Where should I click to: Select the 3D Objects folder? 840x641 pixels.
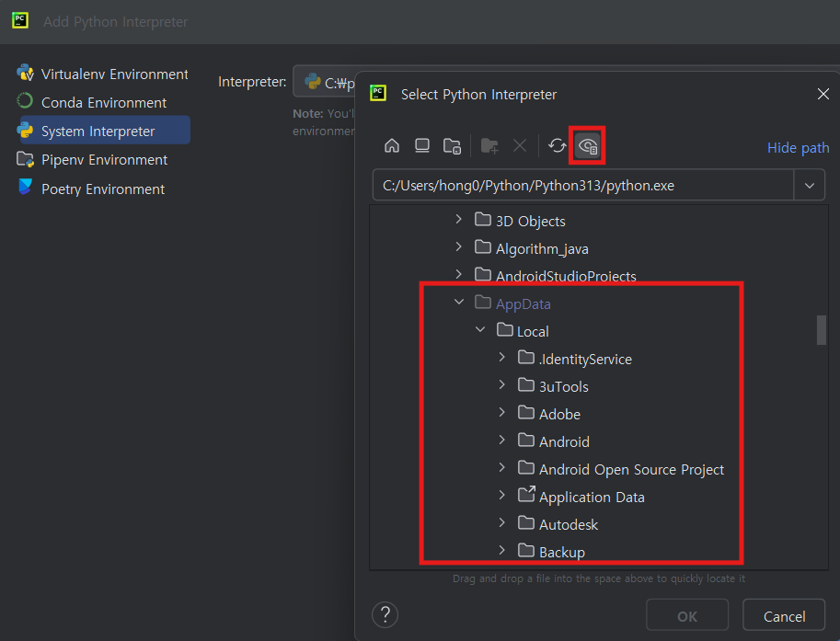point(520,221)
